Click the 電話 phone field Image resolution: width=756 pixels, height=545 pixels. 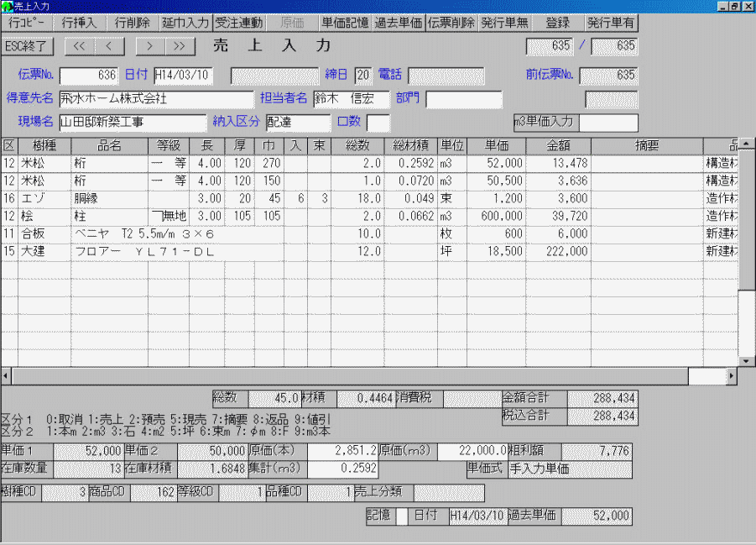446,76
